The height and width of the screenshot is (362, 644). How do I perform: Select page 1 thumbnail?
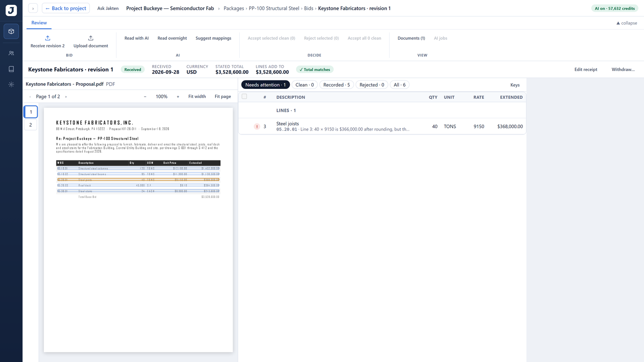coord(31,112)
